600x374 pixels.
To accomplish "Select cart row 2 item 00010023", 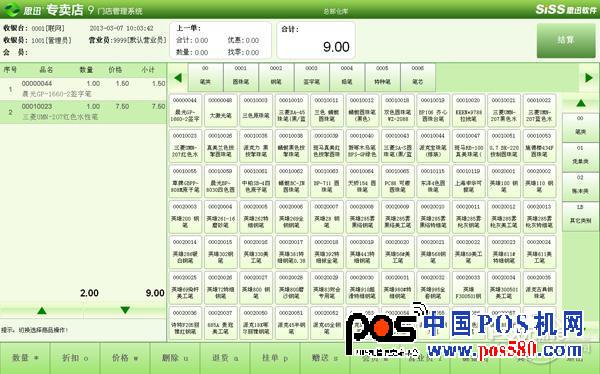I will coord(83,112).
